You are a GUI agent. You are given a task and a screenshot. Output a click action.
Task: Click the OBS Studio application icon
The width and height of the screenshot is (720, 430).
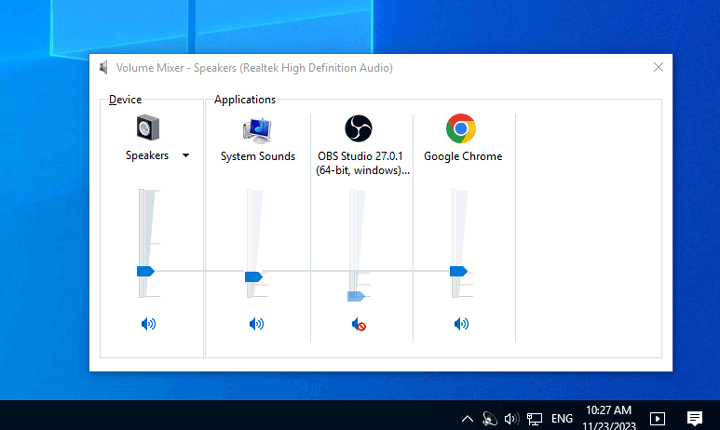(358, 128)
